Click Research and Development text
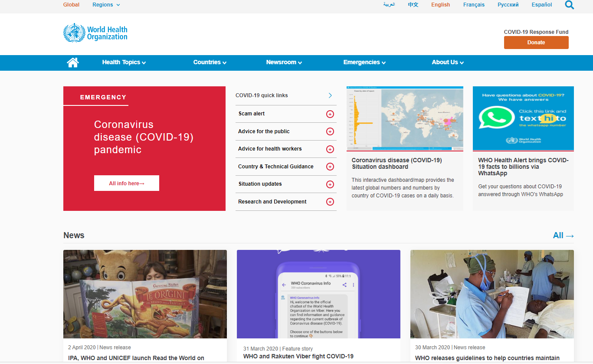593x364 pixels. click(272, 202)
